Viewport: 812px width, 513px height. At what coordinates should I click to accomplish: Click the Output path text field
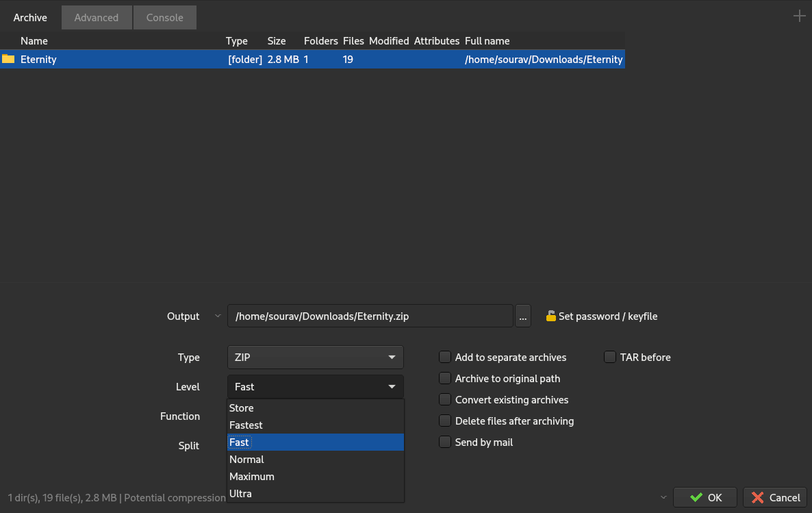click(x=370, y=316)
